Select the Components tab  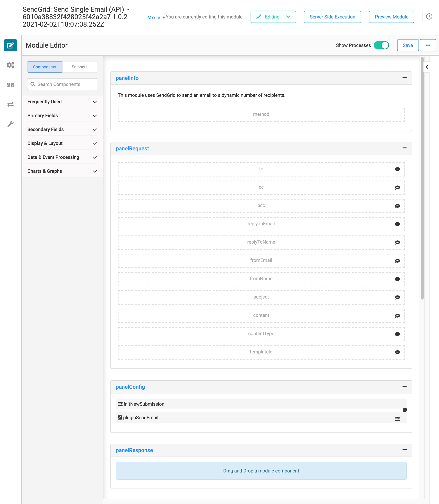(45, 67)
